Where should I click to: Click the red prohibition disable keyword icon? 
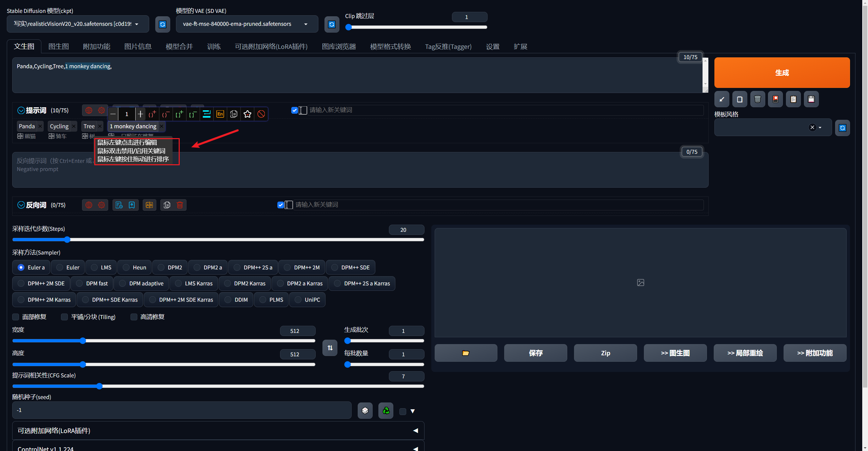point(261,114)
